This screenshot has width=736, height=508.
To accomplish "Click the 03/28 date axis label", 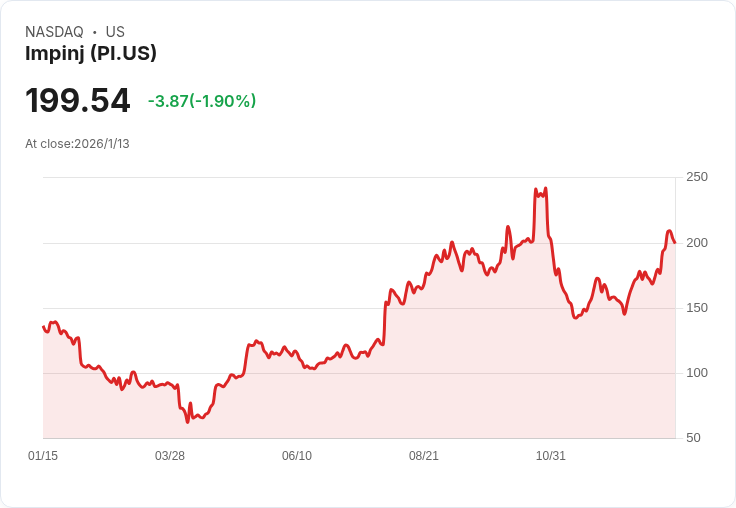I will (170, 456).
